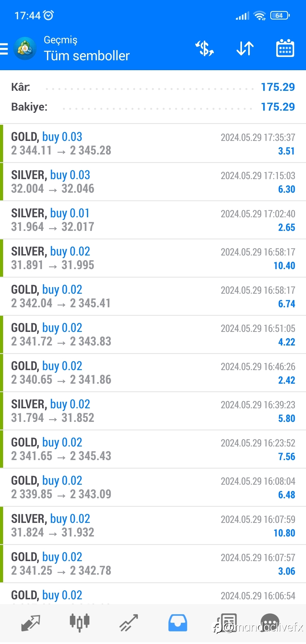The width and height of the screenshot is (306, 644).
Task: Tap the Bakiye balance value 175.29
Action: [278, 107]
